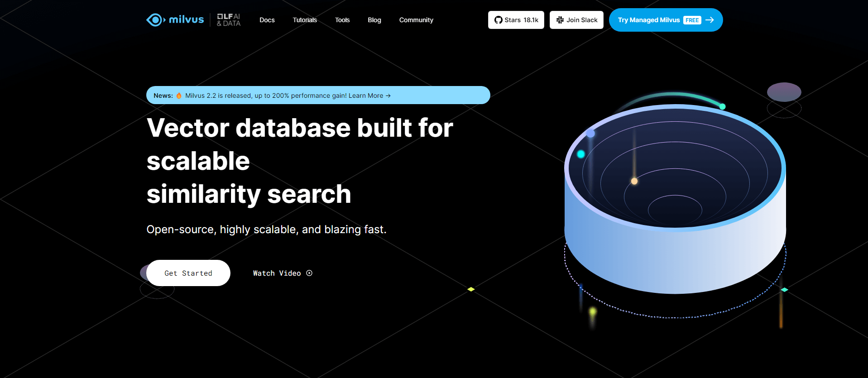Open the Milvus 2.2 Learn More link
This screenshot has width=868, height=378.
(x=369, y=96)
